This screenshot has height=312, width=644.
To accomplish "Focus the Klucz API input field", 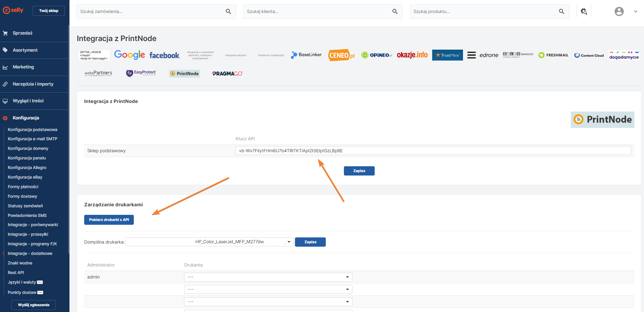I will [x=433, y=151].
